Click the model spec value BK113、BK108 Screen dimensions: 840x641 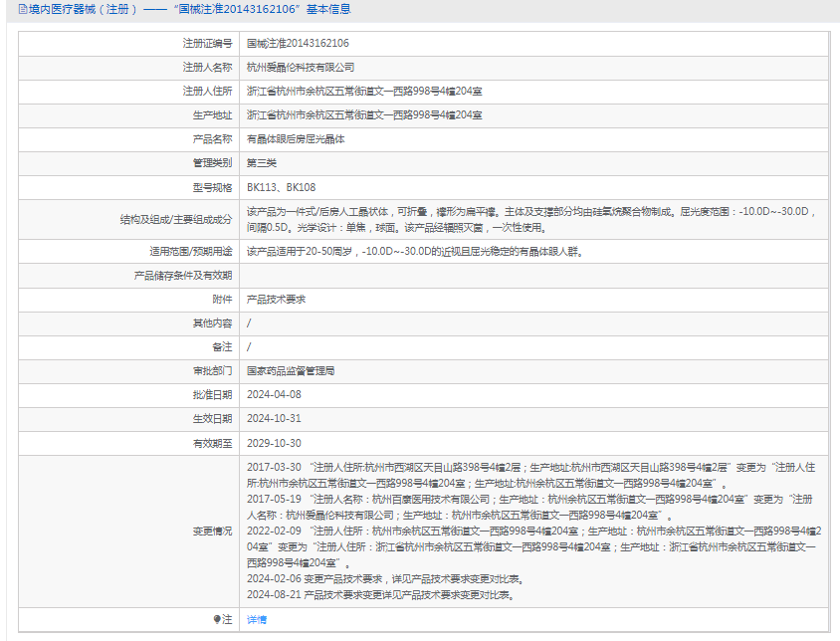click(x=282, y=187)
